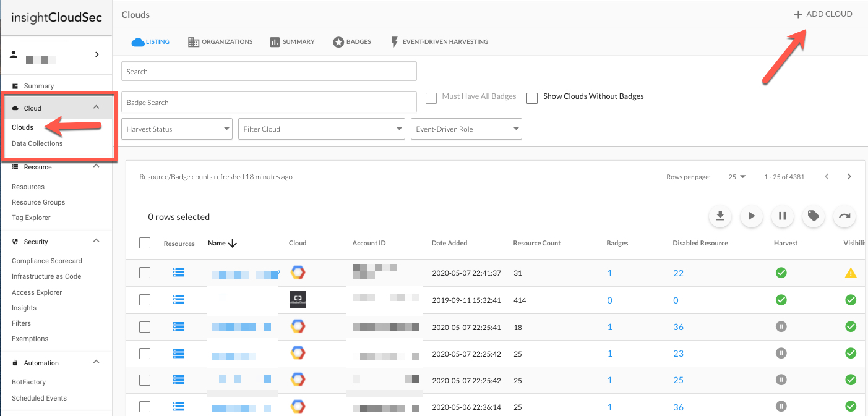Click the download icon above the table
The image size is (868, 416).
pyautogui.click(x=720, y=216)
